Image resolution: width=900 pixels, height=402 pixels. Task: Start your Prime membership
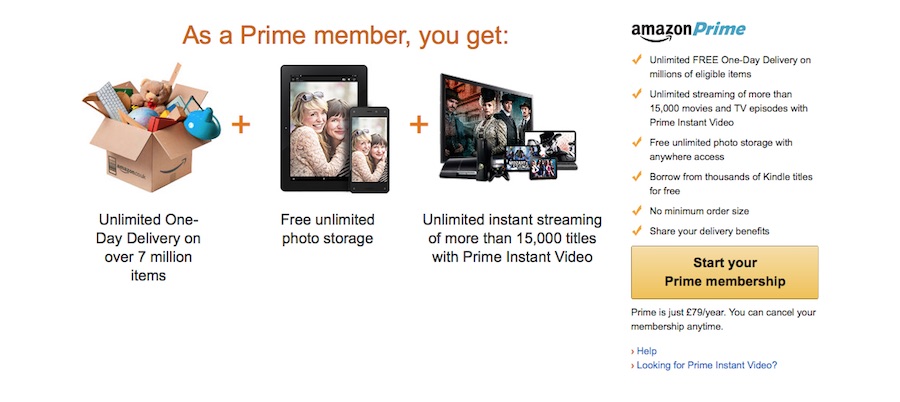(724, 272)
